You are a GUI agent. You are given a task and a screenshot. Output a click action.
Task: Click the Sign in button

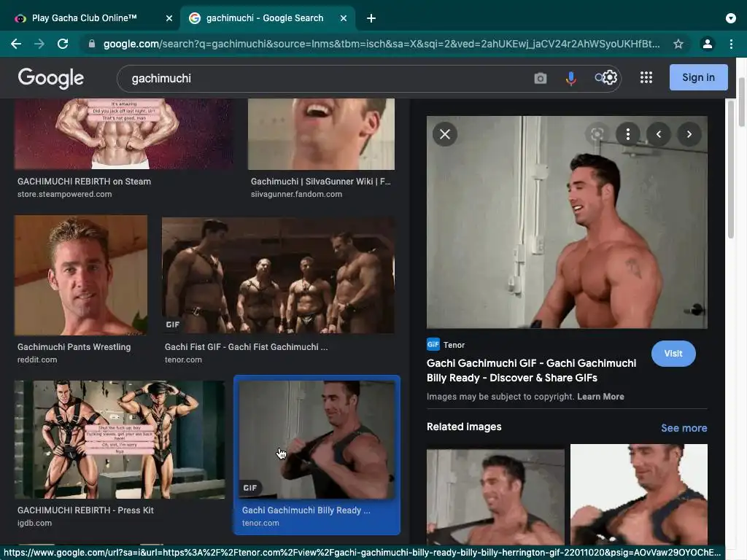[698, 77]
